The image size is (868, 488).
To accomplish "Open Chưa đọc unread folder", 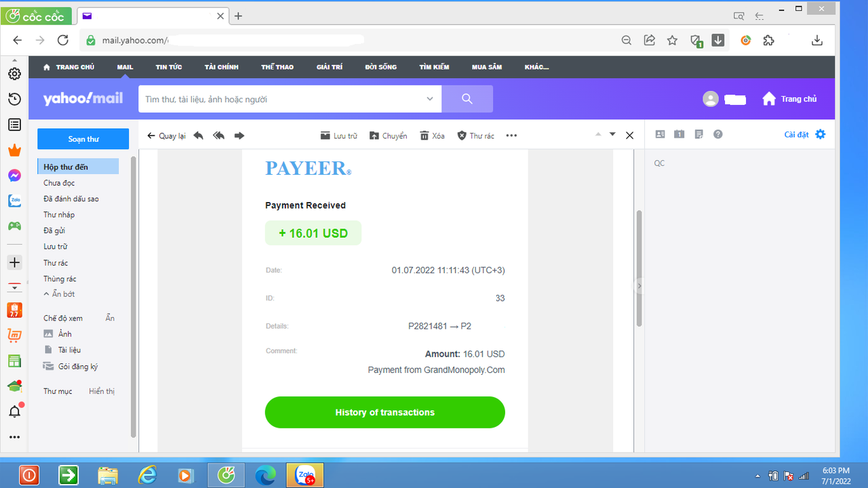I will 59,183.
